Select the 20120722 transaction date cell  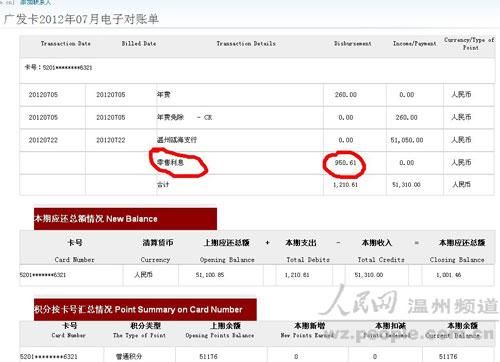43,140
